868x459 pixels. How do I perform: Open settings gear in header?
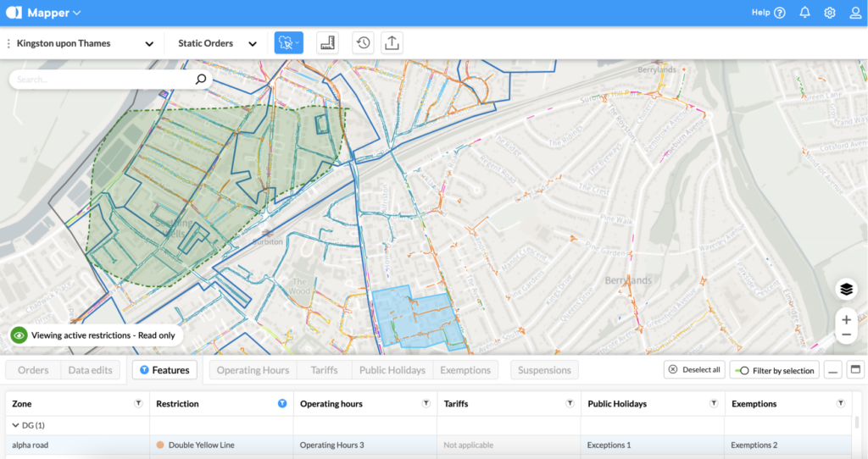[x=830, y=13]
